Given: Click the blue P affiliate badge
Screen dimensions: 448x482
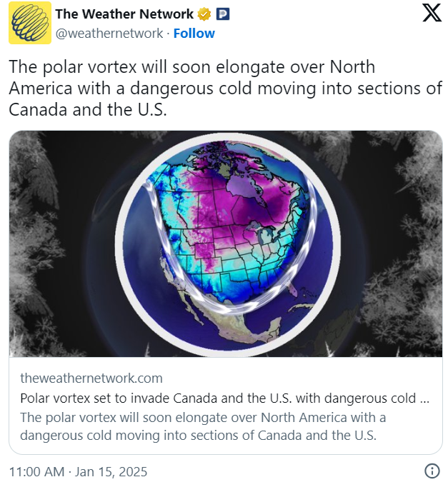Looking at the screenshot, I should pyautogui.click(x=223, y=14).
